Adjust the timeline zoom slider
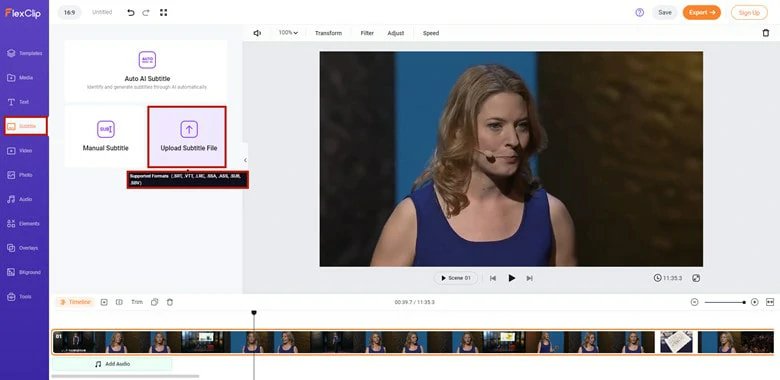 point(725,302)
